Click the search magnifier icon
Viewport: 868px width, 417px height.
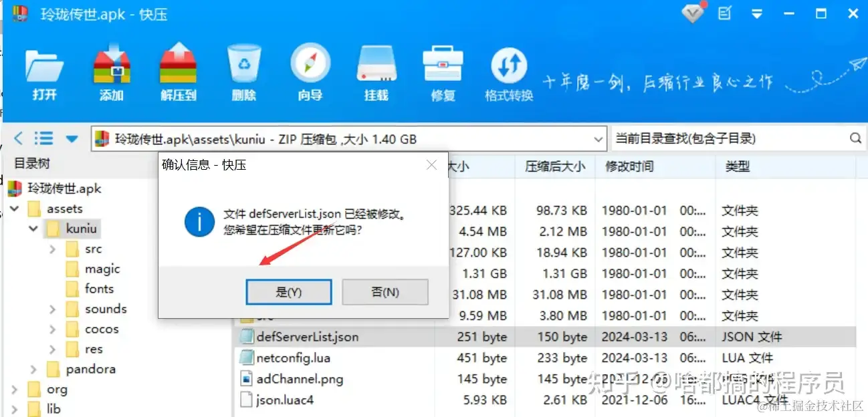(x=855, y=138)
